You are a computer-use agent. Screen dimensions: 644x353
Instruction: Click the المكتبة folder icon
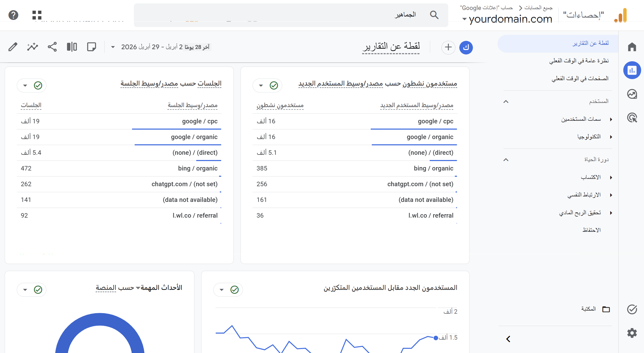[x=606, y=309]
